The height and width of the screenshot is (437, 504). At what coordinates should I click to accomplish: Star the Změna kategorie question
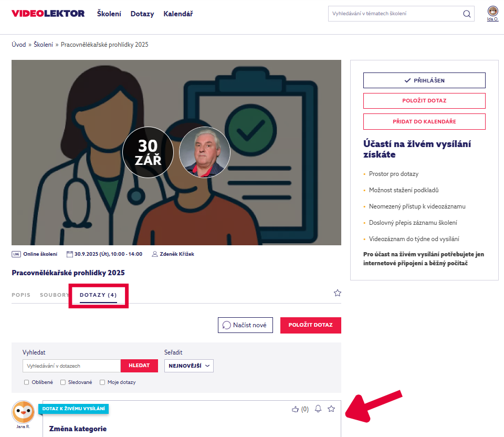(331, 409)
